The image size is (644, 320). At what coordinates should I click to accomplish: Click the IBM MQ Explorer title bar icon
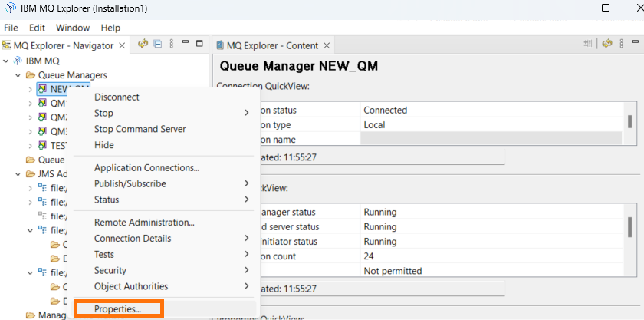point(11,8)
